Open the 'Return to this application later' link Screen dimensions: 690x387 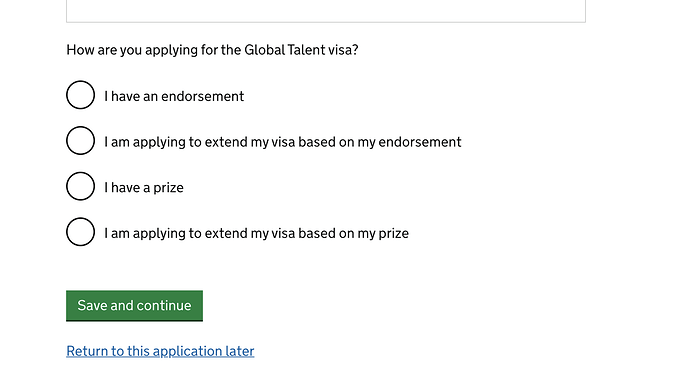click(x=160, y=351)
